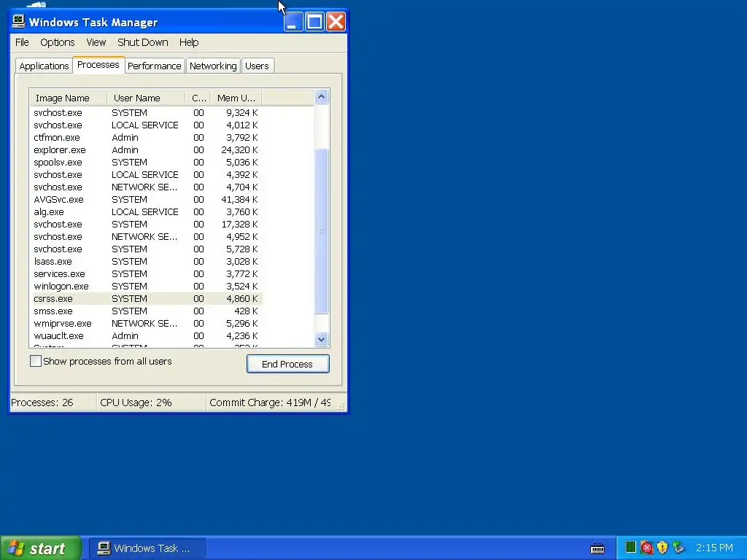Open the red AVG tray alert icon
Image resolution: width=747 pixels, height=560 pixels.
tap(646, 548)
